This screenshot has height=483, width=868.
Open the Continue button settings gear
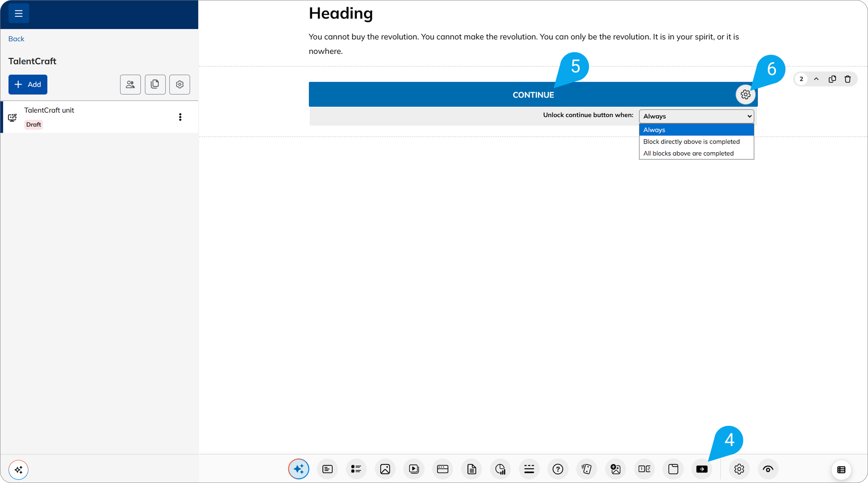[x=745, y=94]
